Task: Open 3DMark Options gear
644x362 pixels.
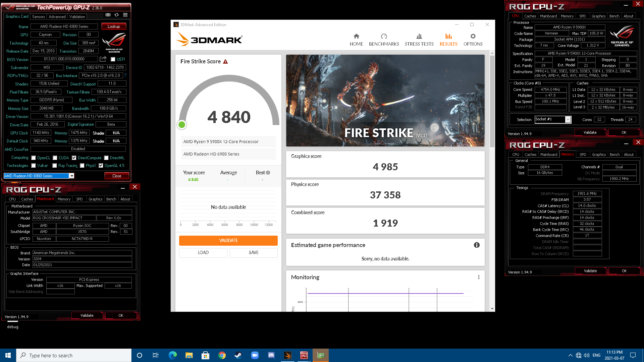Action: point(473,40)
